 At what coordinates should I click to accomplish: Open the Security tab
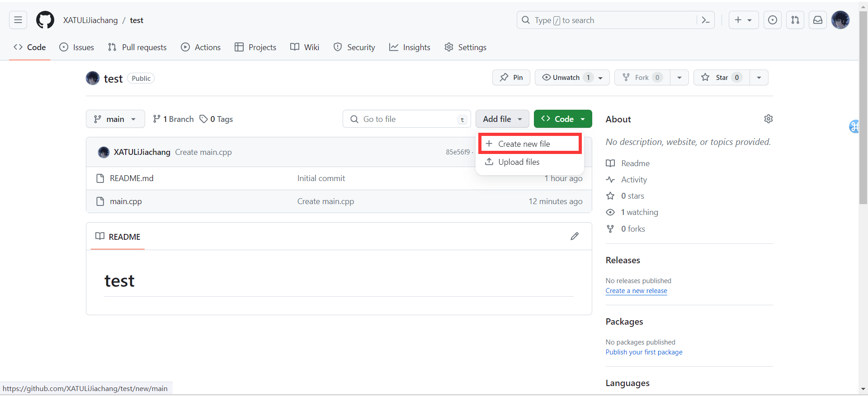coord(354,47)
